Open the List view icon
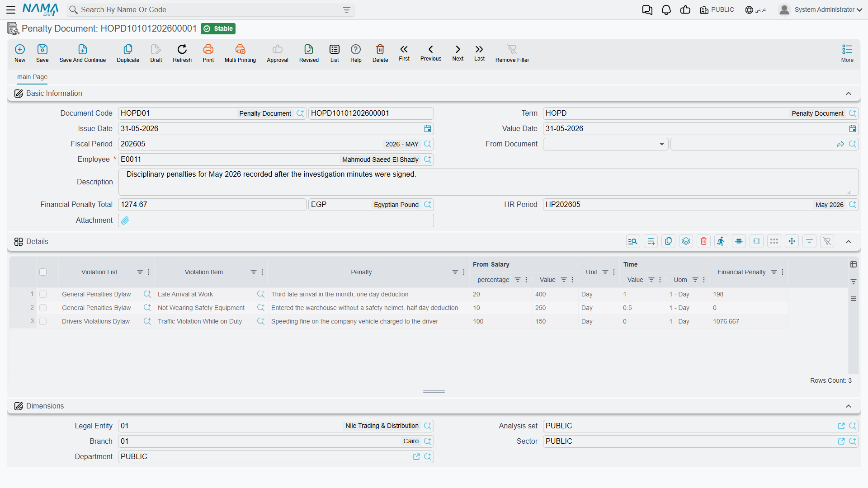 coord(335,53)
